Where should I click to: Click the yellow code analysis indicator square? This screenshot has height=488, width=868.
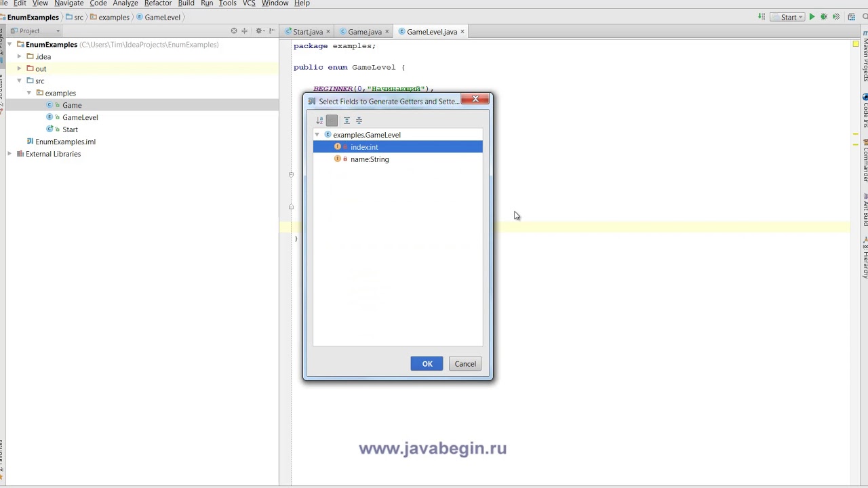[x=856, y=44]
